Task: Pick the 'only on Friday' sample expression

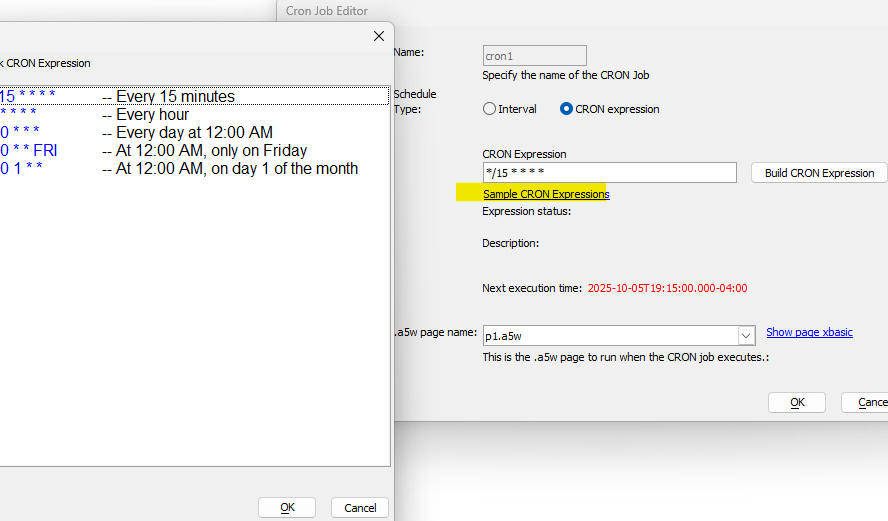Action: (211, 151)
